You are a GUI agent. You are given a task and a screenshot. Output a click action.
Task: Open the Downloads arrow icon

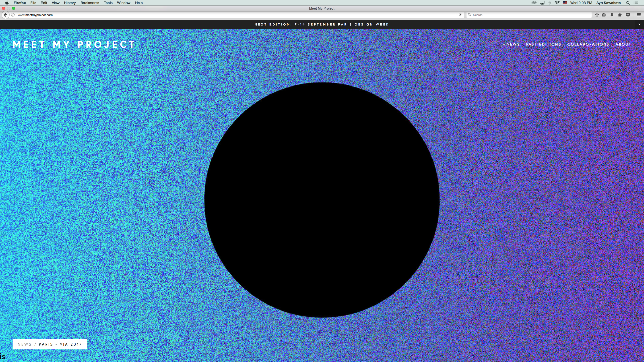coord(612,15)
